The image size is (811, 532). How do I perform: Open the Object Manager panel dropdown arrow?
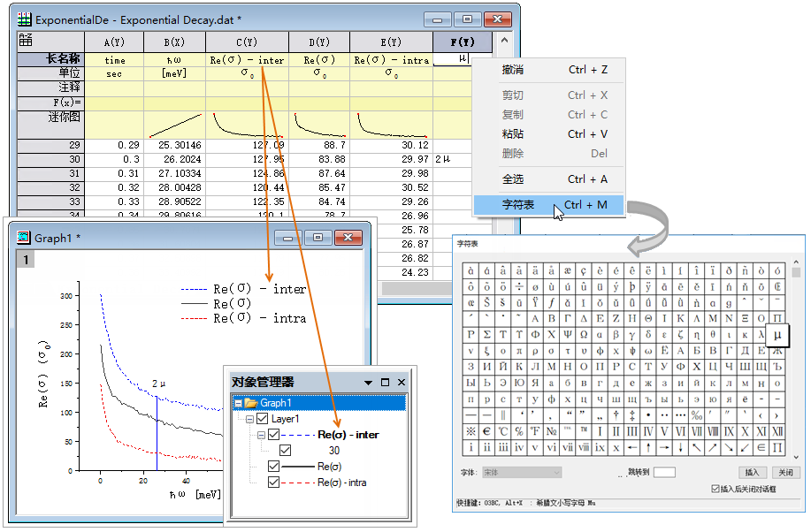tap(368, 383)
